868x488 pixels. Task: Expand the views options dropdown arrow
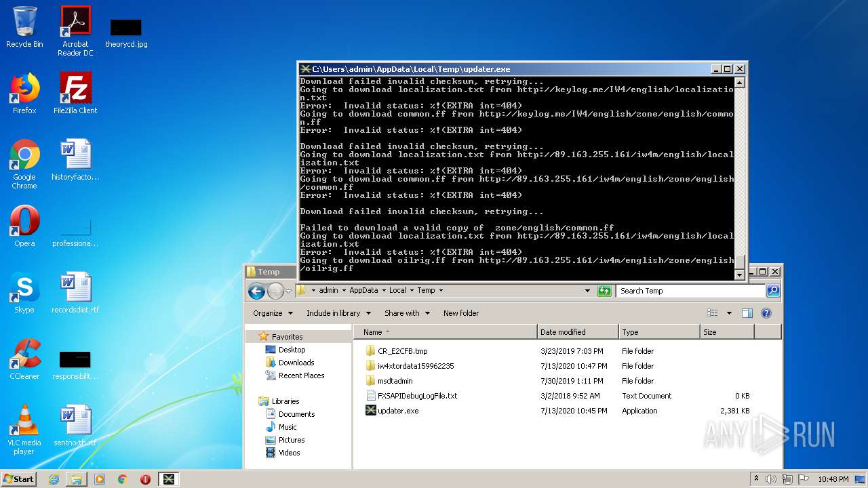tap(729, 313)
